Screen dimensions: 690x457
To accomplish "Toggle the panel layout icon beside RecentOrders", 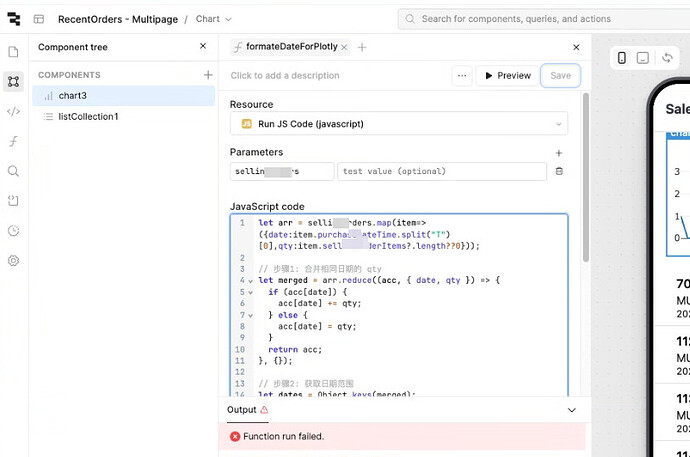I will 39,19.
